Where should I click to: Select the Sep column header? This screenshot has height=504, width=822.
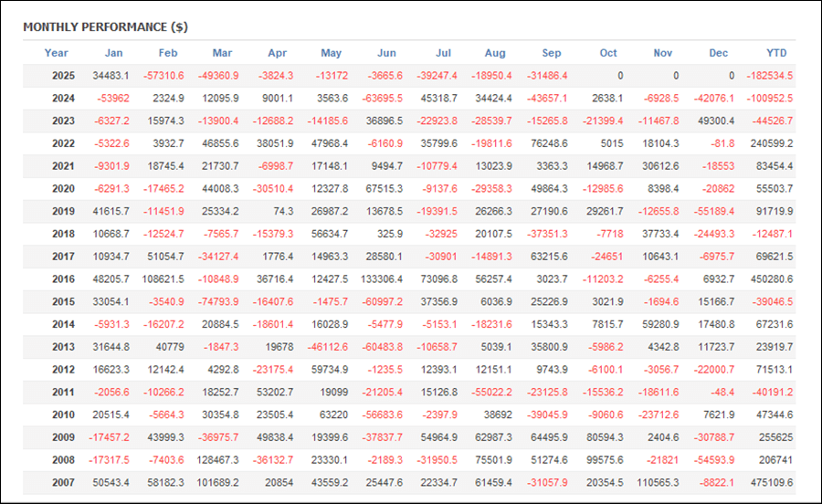pyautogui.click(x=552, y=53)
